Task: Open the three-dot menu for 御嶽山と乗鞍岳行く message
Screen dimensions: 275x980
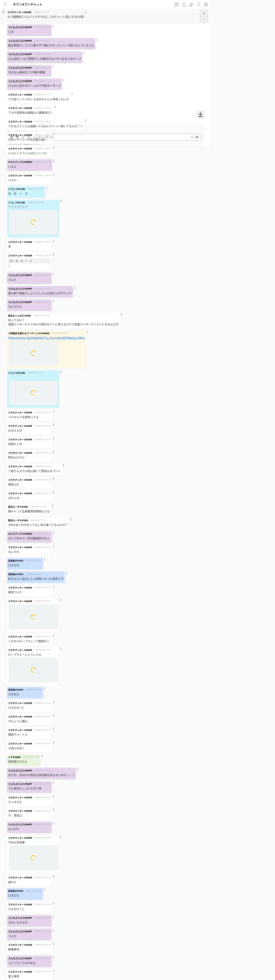Action: click(55, 107)
